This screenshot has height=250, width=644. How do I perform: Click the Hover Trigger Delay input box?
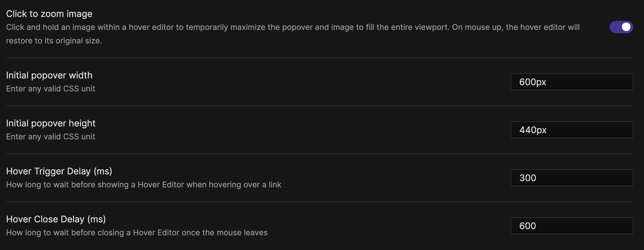tap(571, 178)
